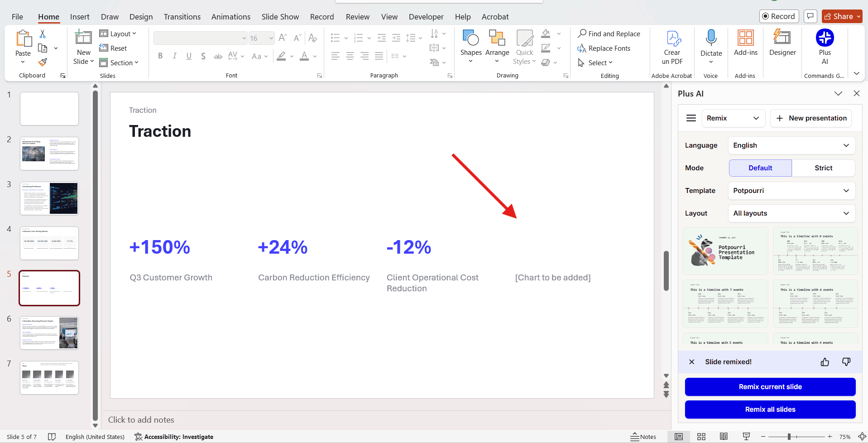Switch to Reading View
This screenshot has width=868, height=443.
[724, 437]
